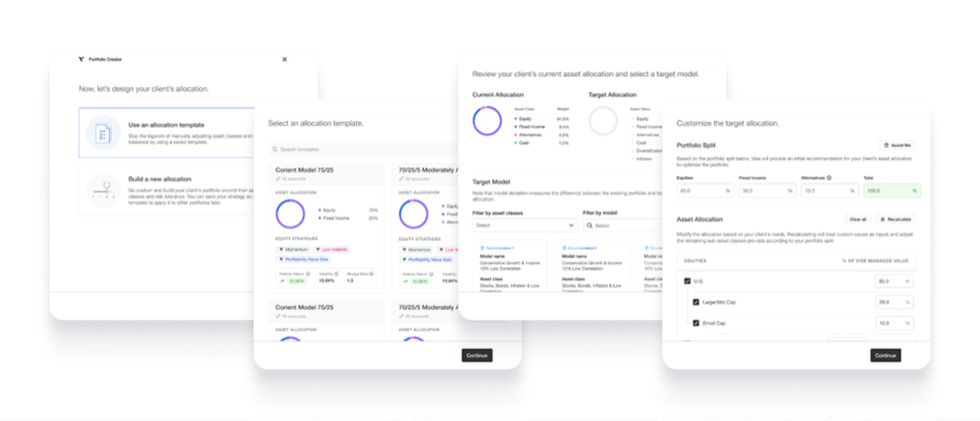Viewport: 980px width, 421px height.
Task: Click the Recalculate button
Action: tap(896, 219)
